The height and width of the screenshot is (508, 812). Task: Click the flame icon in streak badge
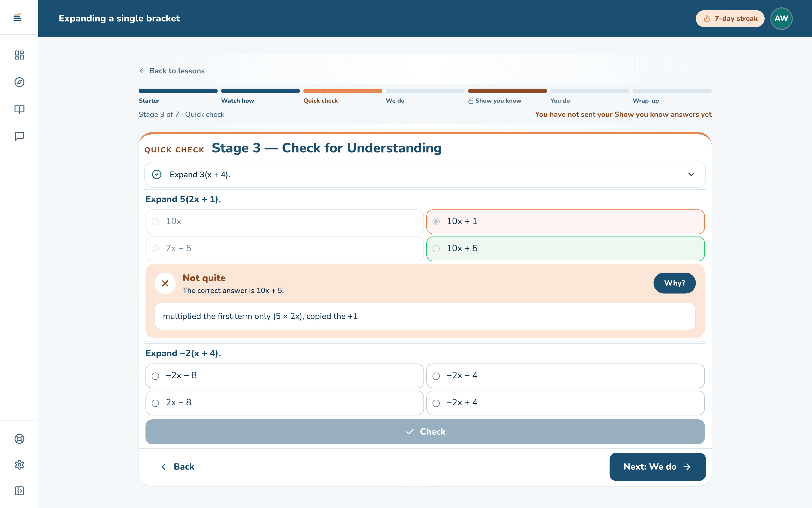[x=707, y=18]
